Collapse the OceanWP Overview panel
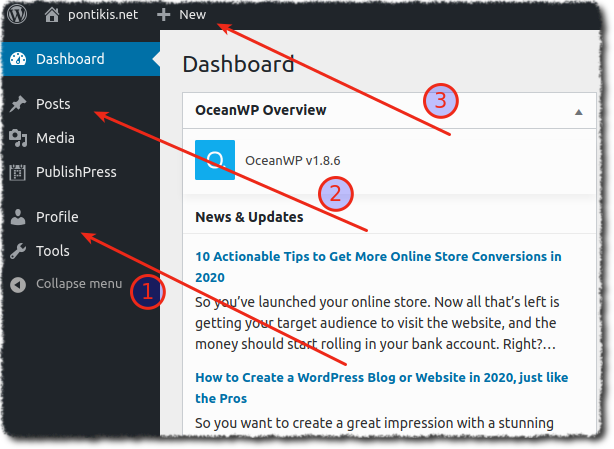 tap(578, 112)
